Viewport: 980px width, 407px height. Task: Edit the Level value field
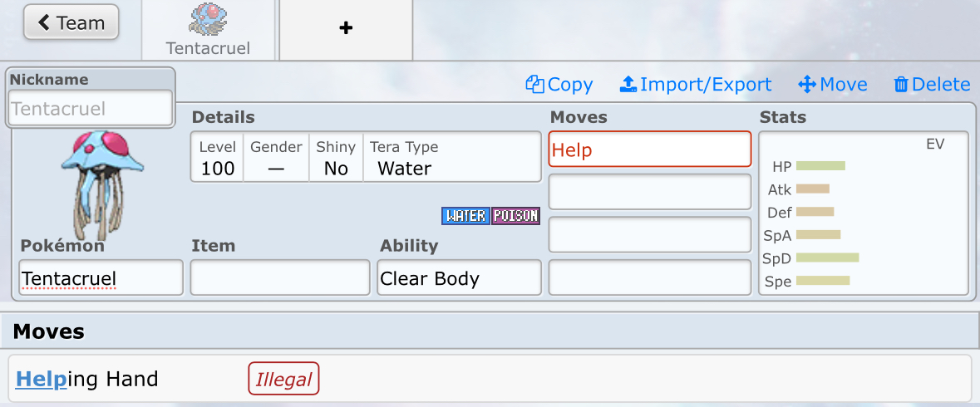point(218,169)
